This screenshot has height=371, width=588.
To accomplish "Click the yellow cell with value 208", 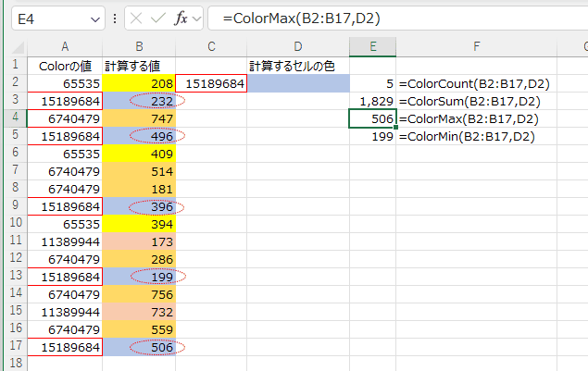I will 139,83.
